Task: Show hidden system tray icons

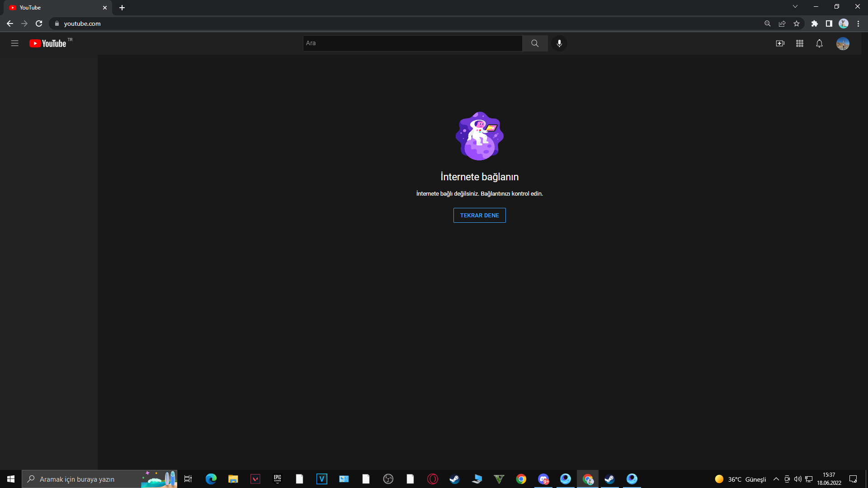Action: point(776,479)
